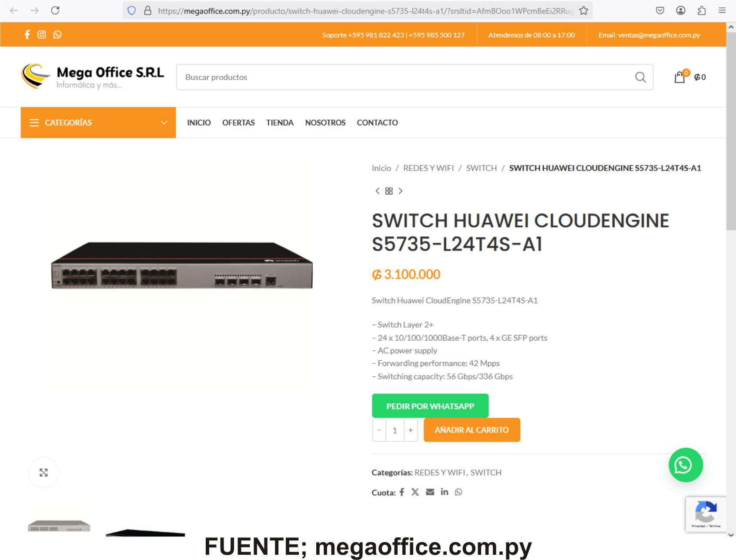Click the floating green WhatsApp chat bubble
Image resolution: width=736 pixels, height=560 pixels.
686,465
